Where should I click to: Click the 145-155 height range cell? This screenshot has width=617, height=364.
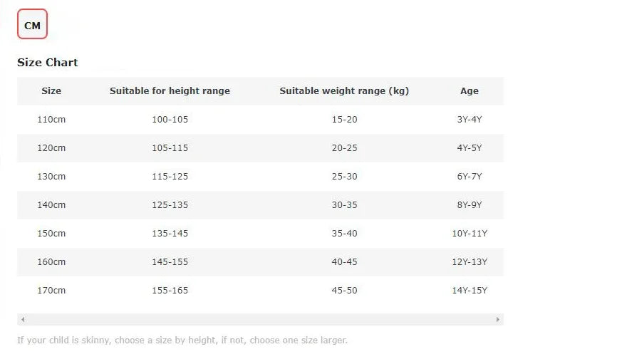click(x=170, y=262)
